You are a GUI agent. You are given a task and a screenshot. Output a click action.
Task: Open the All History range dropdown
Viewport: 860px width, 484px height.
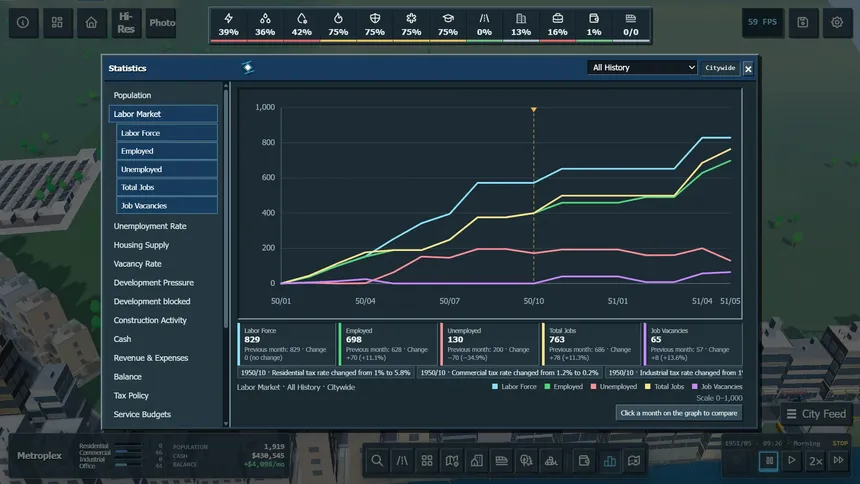642,67
